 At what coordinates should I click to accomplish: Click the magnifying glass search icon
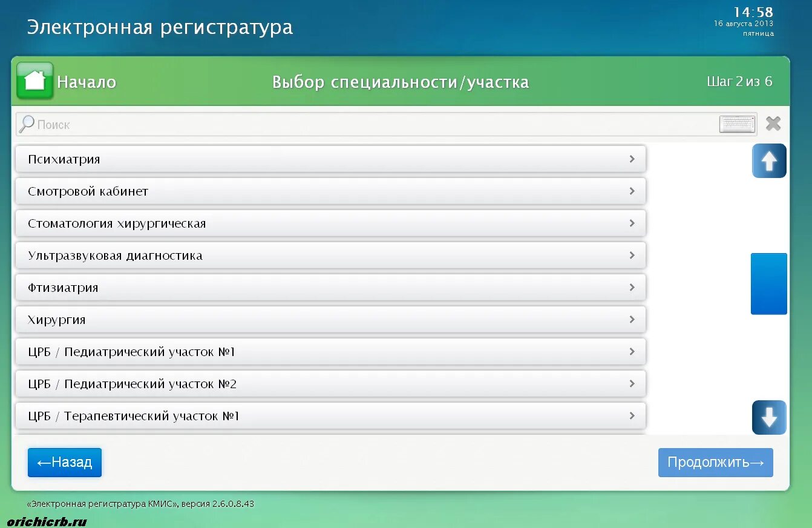pyautogui.click(x=27, y=124)
